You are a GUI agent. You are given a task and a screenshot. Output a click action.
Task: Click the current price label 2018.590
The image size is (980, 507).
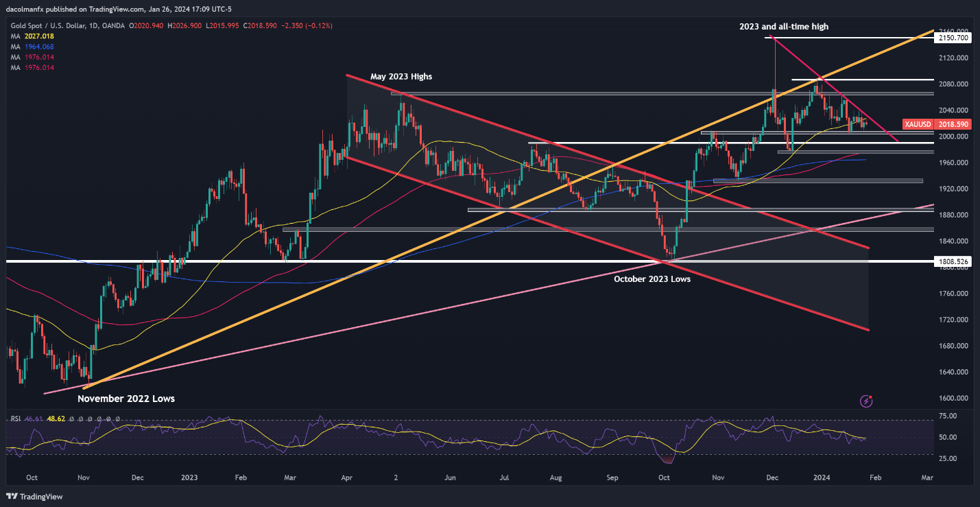[954, 123]
